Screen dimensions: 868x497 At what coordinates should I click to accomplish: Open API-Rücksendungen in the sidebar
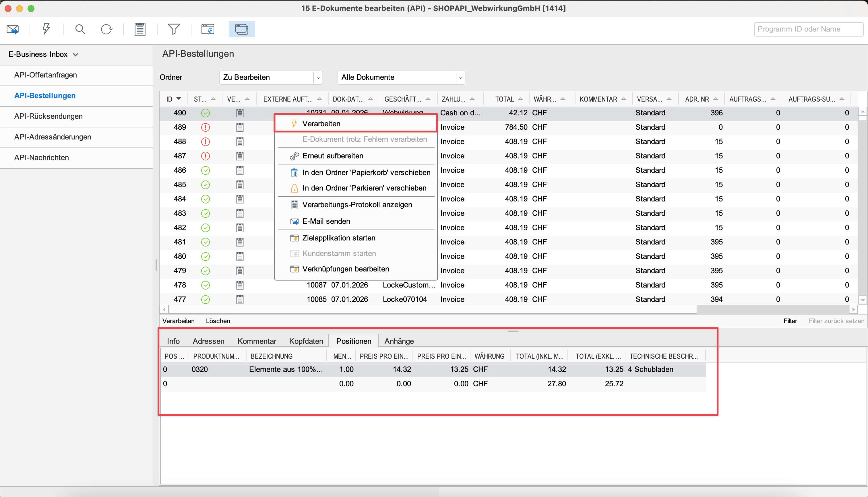[49, 117]
